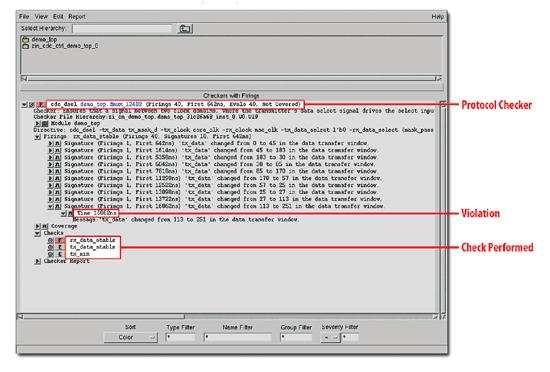Collapse the Firings: rx_data_stable tree node
550x372 pixels.
(38, 137)
